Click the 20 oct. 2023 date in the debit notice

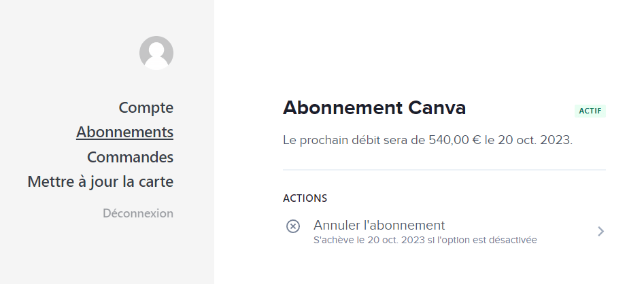[535, 141]
